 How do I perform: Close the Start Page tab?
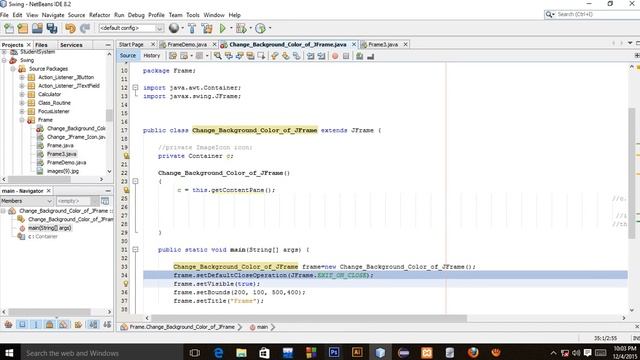coord(153,44)
